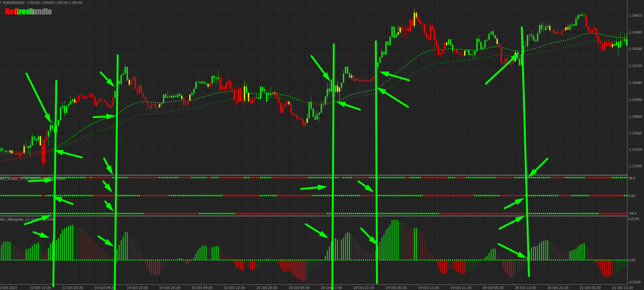644x290 pixels.
Task: Select the 18 Oct 21:30 time marker
Action: [x=364, y=288]
